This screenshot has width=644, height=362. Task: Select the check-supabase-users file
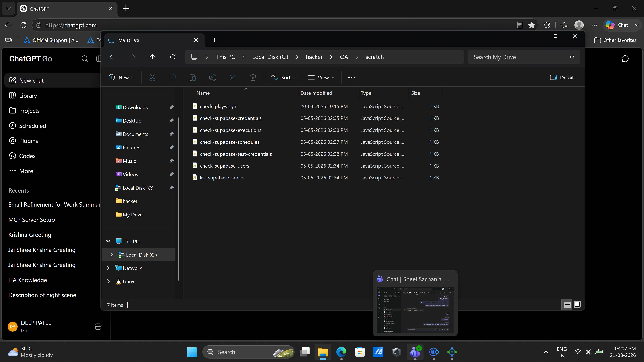(224, 166)
